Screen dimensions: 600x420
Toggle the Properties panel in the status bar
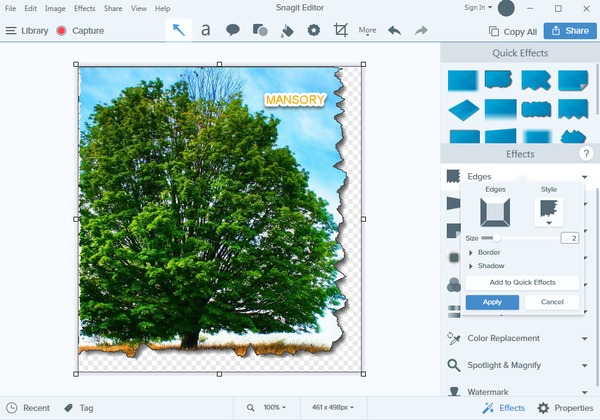565,408
